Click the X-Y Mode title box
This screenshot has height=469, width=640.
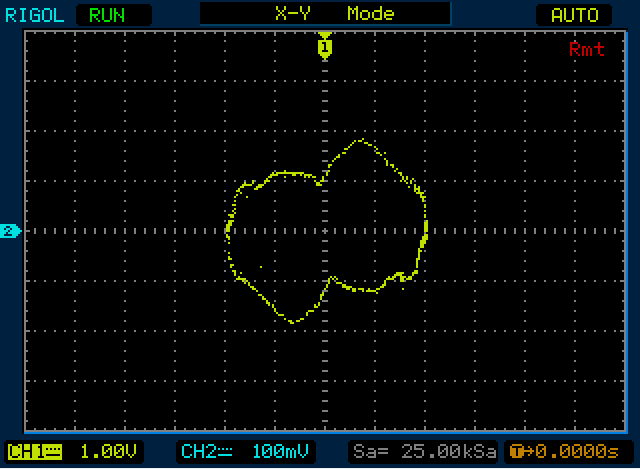point(325,13)
